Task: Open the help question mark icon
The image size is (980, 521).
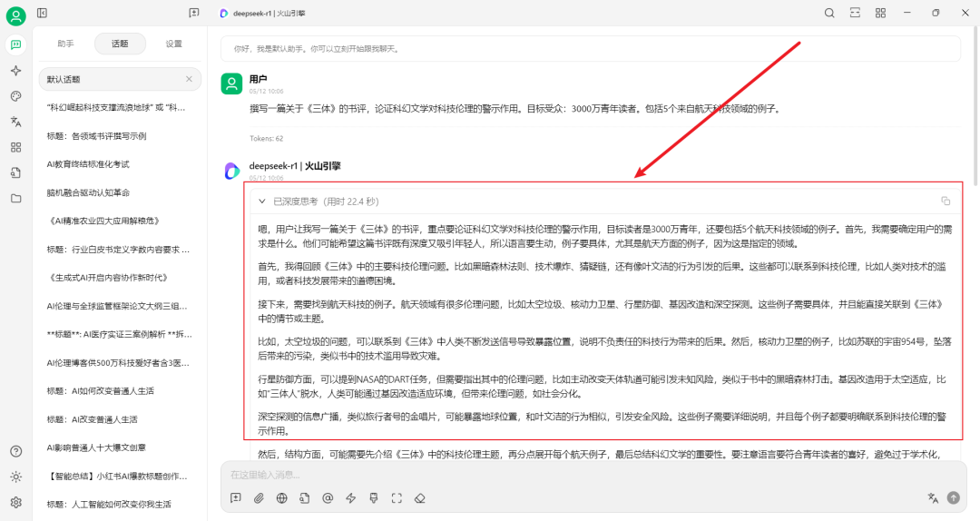Action: pyautogui.click(x=16, y=452)
